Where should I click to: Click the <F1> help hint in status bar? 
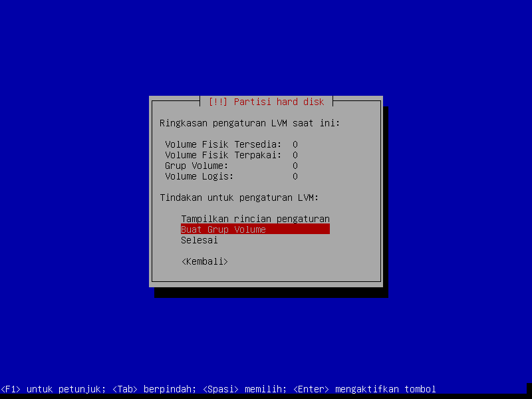click(x=50, y=389)
